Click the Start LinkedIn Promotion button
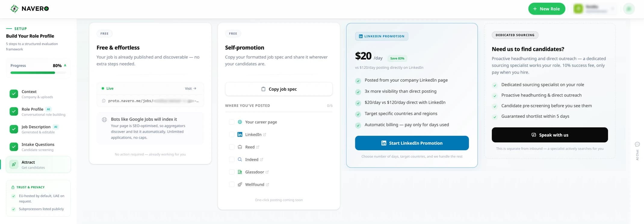 click(412, 143)
